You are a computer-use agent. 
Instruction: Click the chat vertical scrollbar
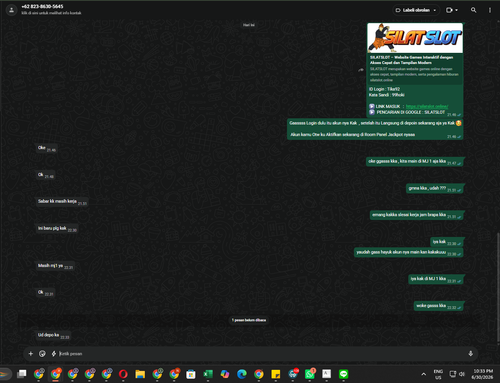point(498,287)
